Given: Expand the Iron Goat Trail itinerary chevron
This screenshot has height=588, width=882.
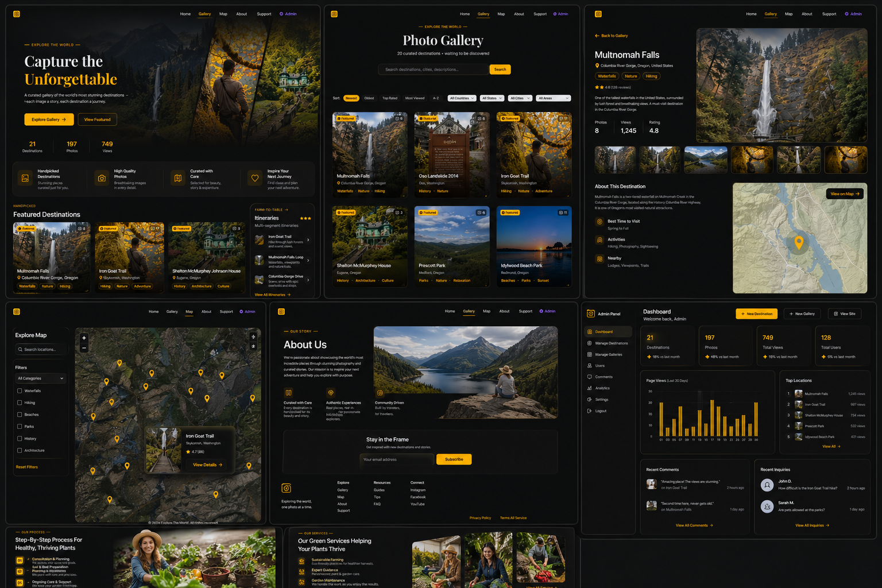Looking at the screenshot, I should click(x=308, y=240).
